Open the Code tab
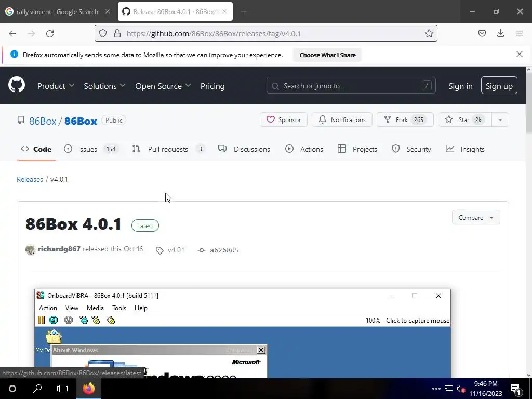The height and width of the screenshot is (399, 532). click(x=36, y=149)
